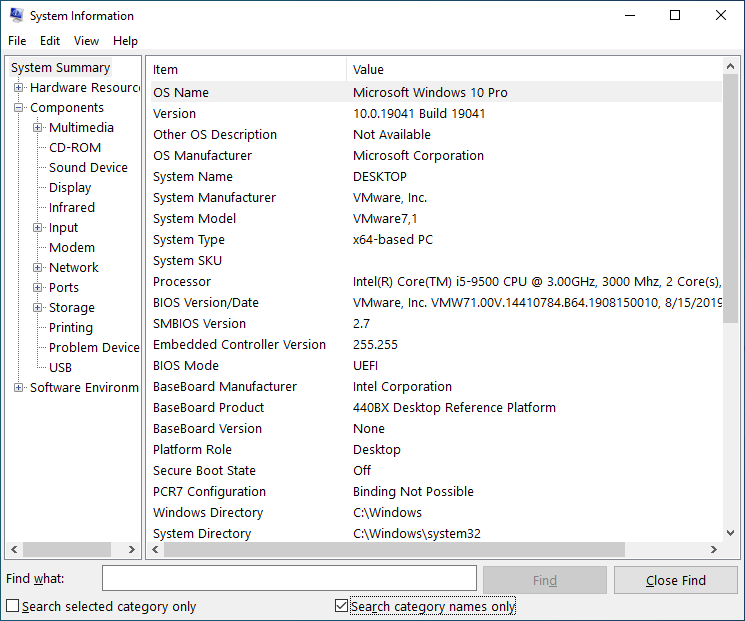Click the details pane vertical scrollbar thumb
Image resolution: width=745 pixels, height=621 pixels.
coord(730,199)
